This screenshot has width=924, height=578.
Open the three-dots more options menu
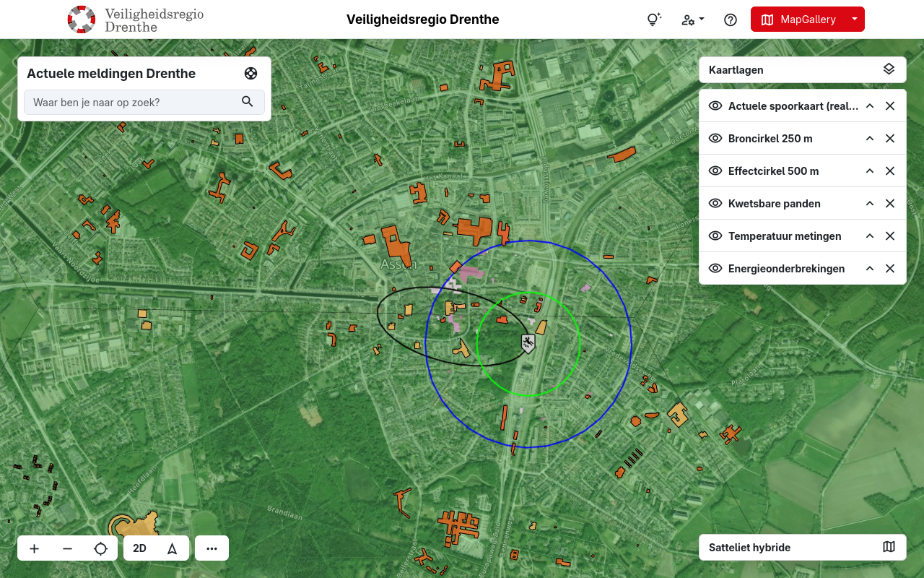212,548
